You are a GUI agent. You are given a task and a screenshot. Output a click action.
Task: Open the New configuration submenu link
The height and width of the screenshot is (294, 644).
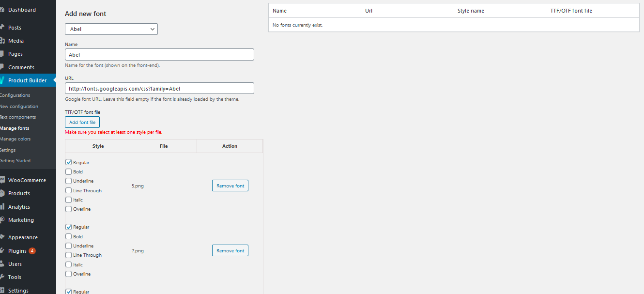(x=19, y=107)
